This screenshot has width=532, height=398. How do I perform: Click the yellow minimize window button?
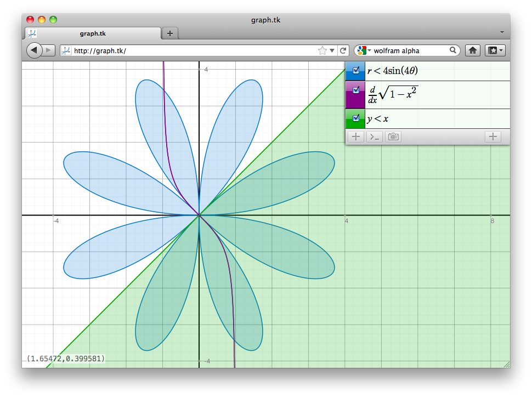[42, 20]
